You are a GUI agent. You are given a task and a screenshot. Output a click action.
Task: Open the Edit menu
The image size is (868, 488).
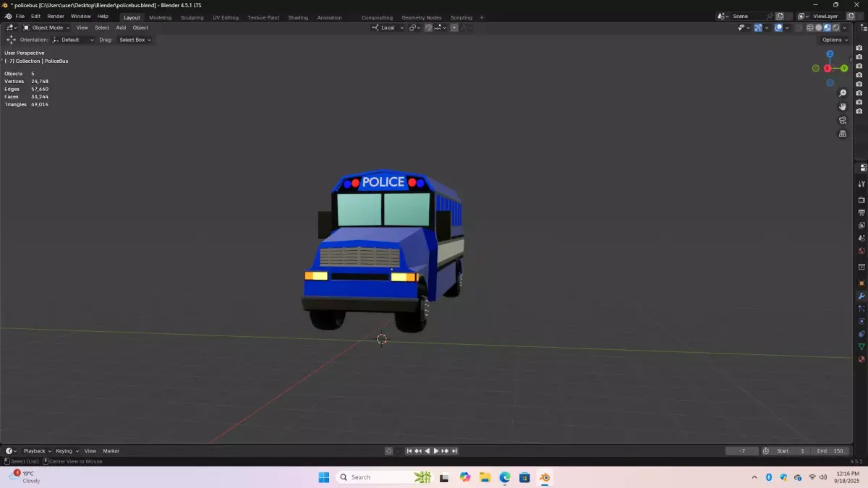35,17
